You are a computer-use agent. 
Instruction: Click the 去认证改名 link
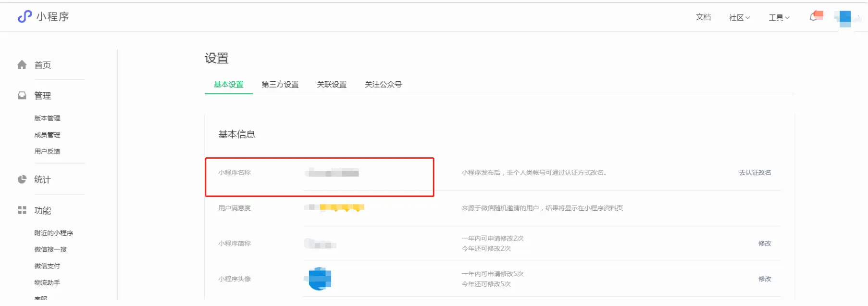pos(755,173)
